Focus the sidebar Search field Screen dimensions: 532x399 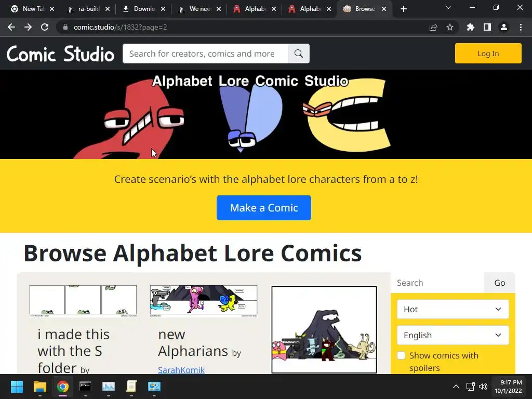(x=437, y=283)
